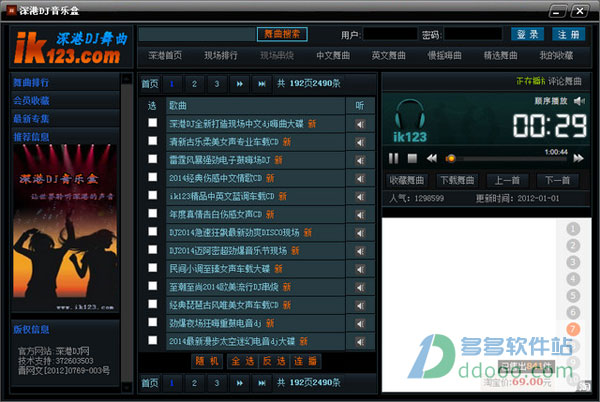Jump to last page in top pager
The height and width of the screenshot is (402, 600).
coord(262,84)
